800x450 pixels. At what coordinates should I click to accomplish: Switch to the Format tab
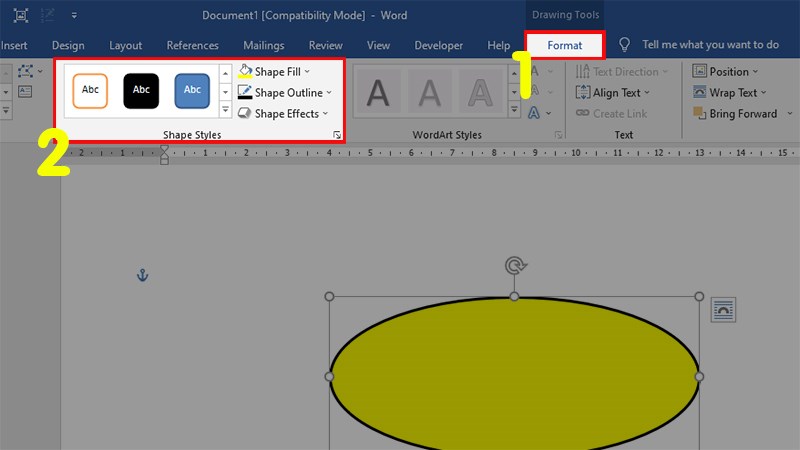click(565, 45)
